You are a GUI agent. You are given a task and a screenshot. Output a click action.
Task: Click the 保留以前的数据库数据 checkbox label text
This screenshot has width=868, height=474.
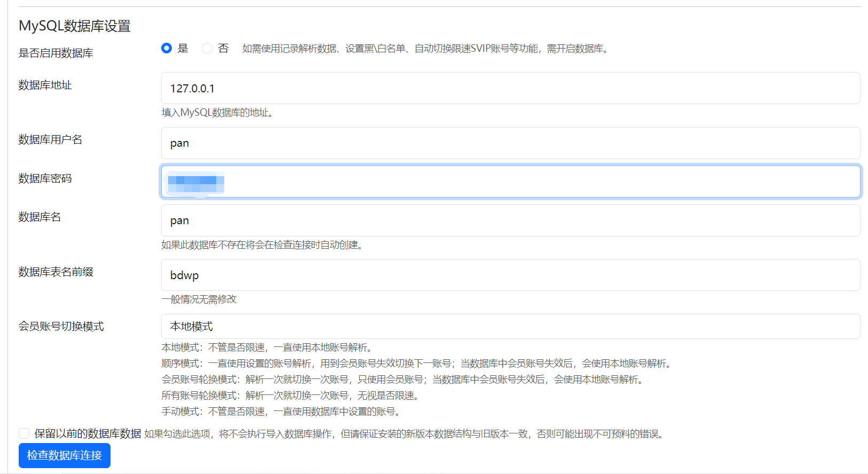(88, 433)
